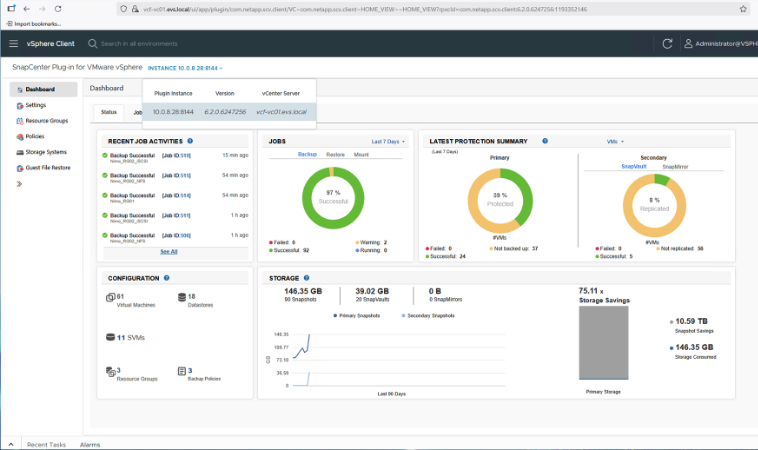
Task: Click the Latest Protection Summary info icon
Action: (x=545, y=141)
